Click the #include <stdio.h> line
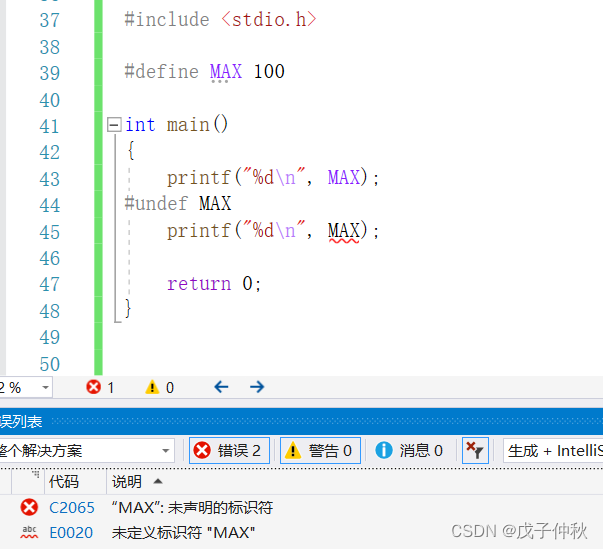 [220, 19]
